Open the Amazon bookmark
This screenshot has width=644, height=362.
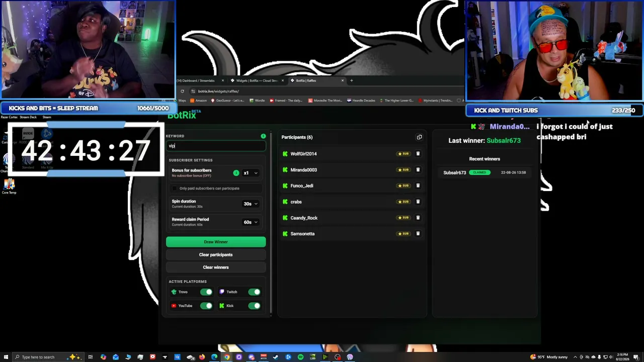click(198, 101)
